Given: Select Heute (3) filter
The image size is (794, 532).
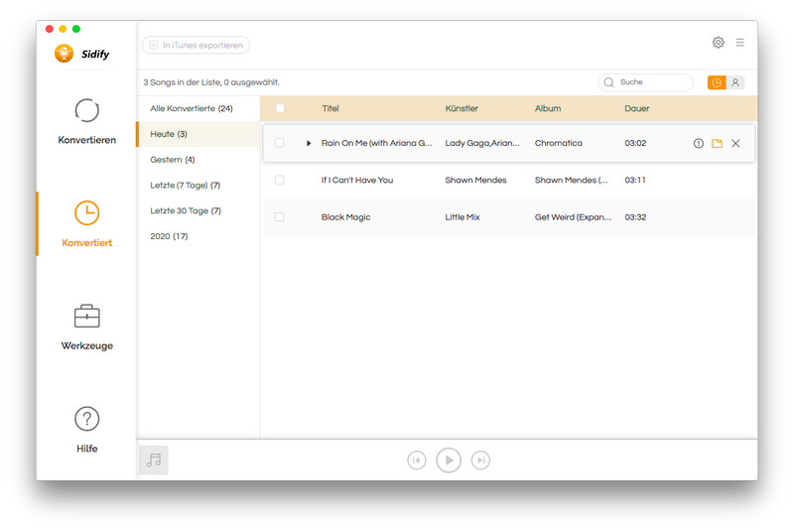Looking at the screenshot, I should point(198,134).
